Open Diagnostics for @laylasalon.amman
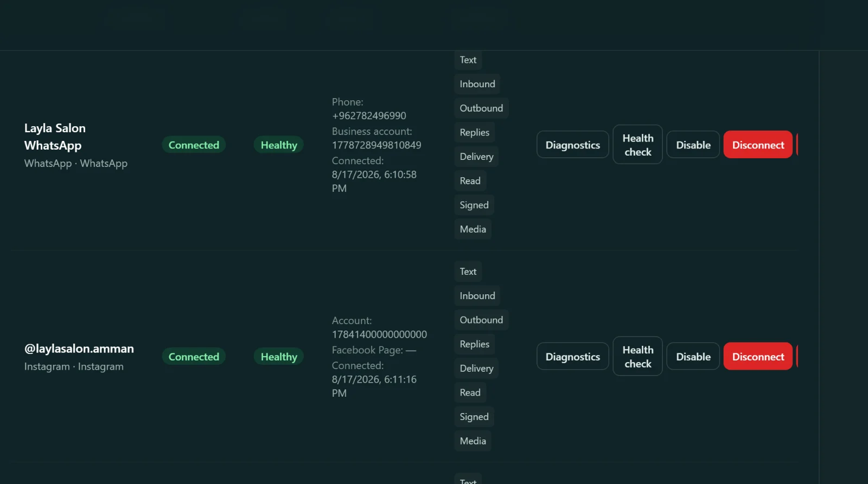This screenshot has height=484, width=868. [573, 357]
